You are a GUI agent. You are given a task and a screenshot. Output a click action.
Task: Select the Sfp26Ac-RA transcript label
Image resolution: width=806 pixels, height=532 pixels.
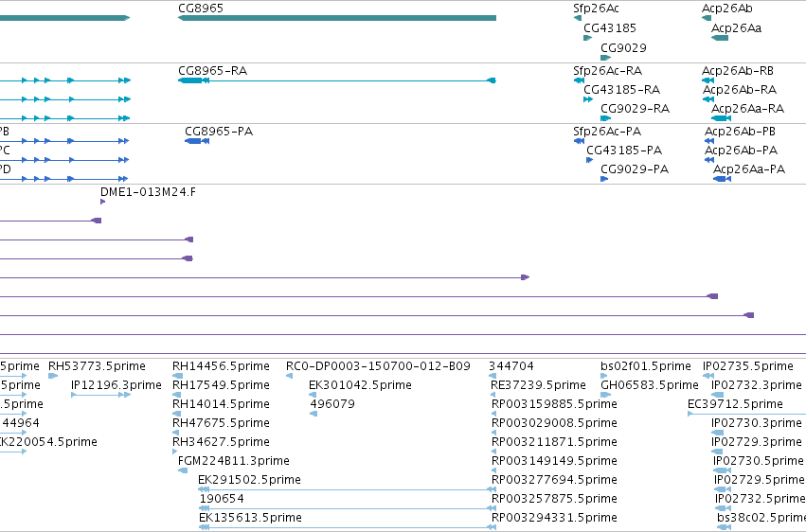[x=608, y=70]
